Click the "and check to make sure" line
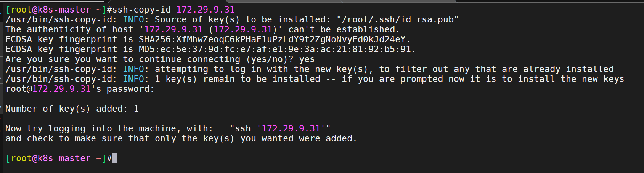The height and width of the screenshot is (173, 644). [181, 138]
